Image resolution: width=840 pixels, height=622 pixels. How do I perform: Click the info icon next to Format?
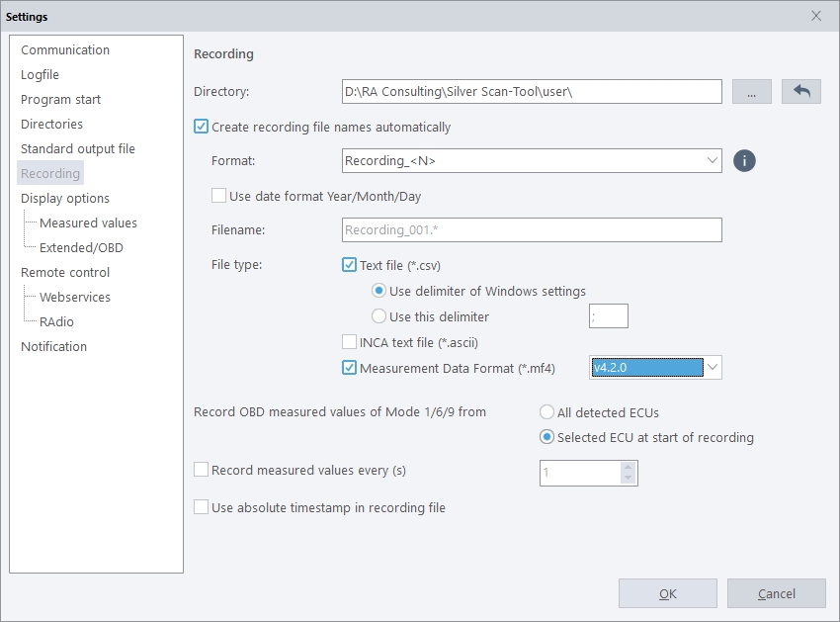pos(744,160)
